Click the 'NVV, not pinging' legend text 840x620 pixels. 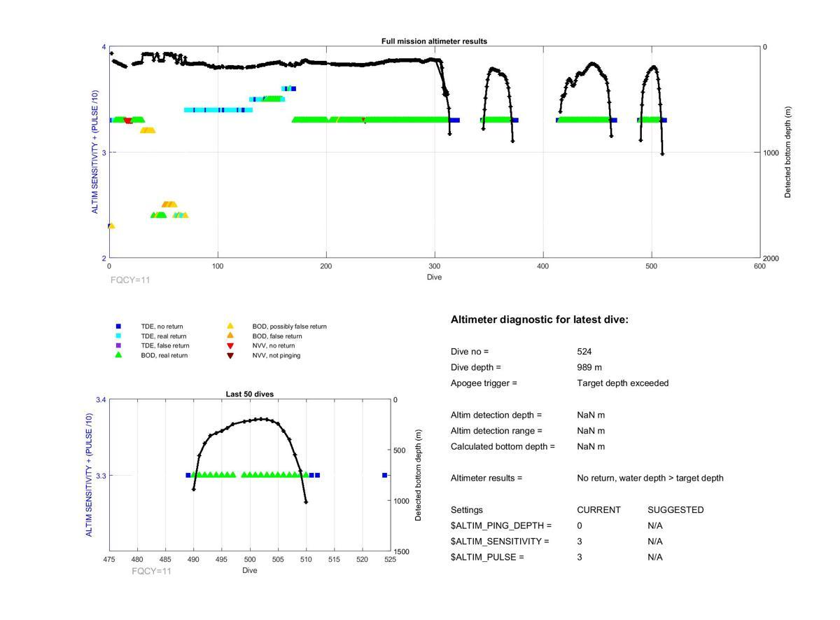point(276,355)
